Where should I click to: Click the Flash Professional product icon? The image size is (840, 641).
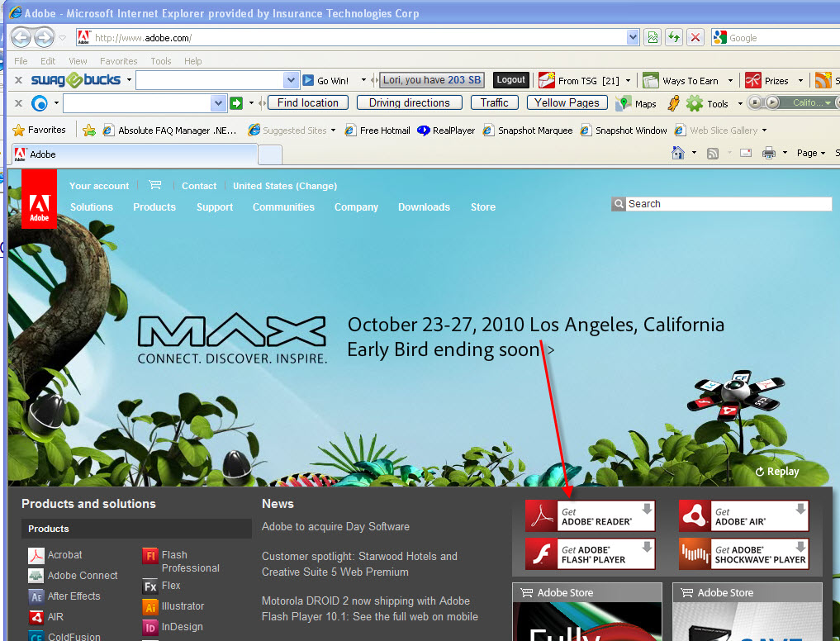[x=150, y=556]
